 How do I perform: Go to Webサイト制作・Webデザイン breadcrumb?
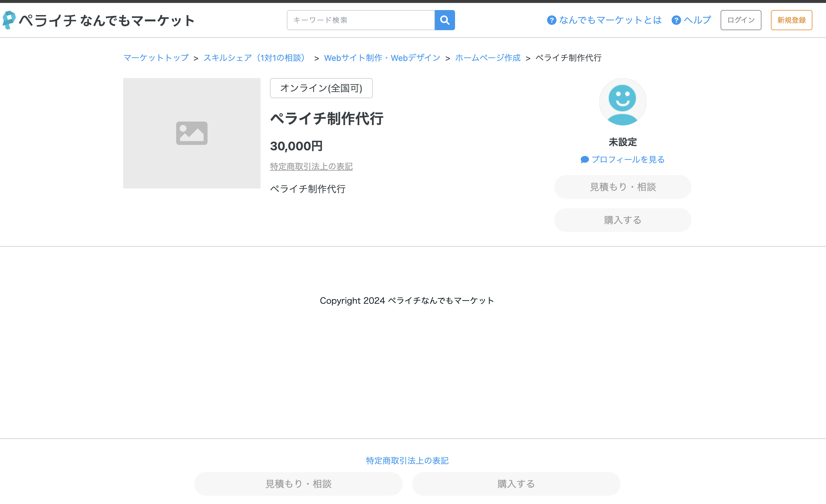pos(382,58)
